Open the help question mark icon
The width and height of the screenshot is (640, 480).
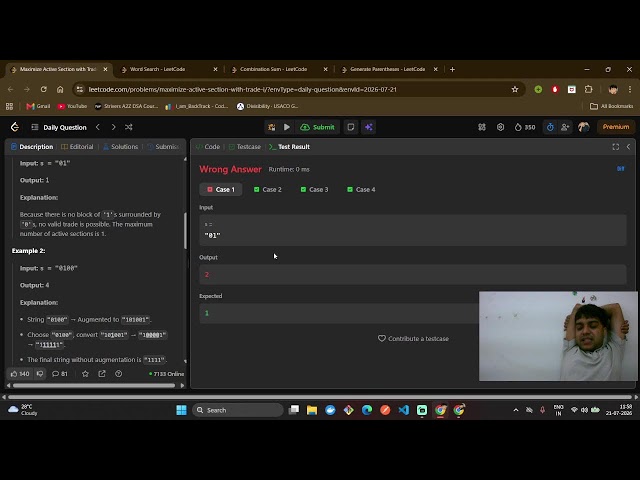[118, 373]
